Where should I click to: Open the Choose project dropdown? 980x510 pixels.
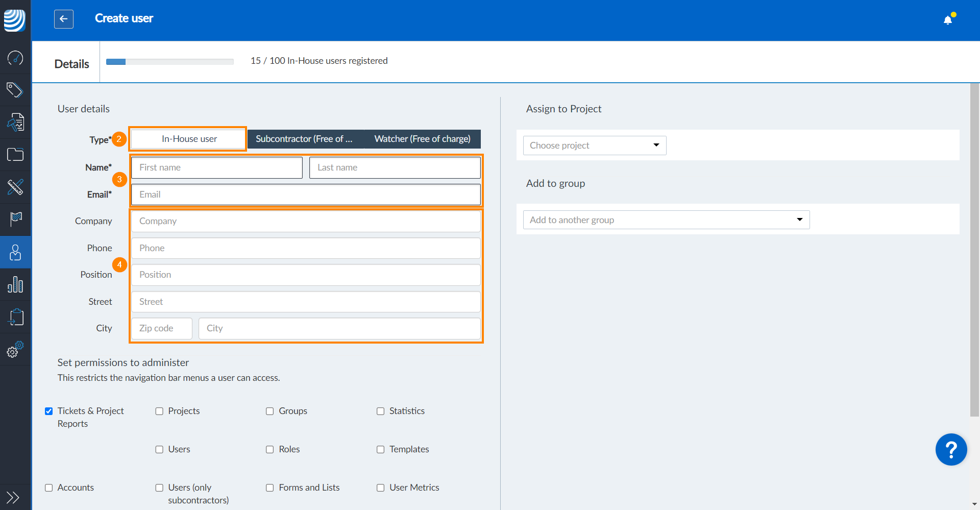(x=595, y=145)
